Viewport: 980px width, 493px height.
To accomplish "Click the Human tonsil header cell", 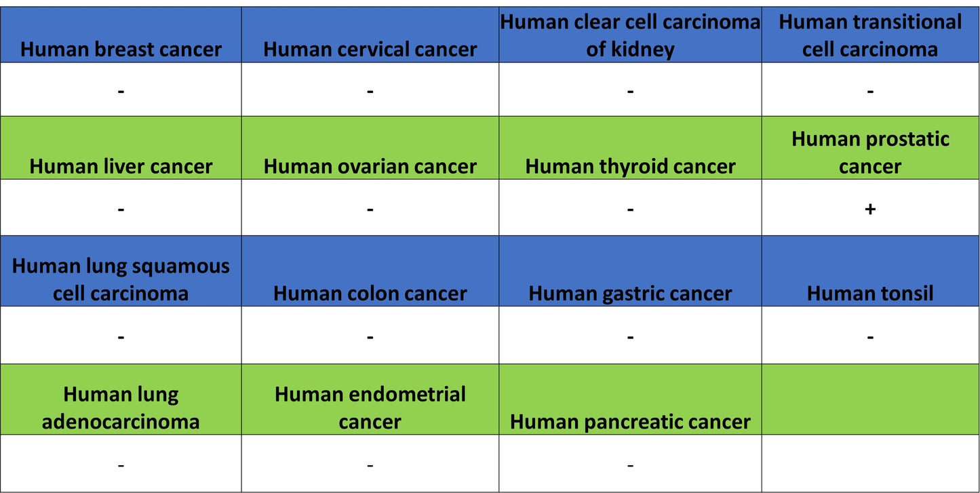I will click(x=870, y=271).
